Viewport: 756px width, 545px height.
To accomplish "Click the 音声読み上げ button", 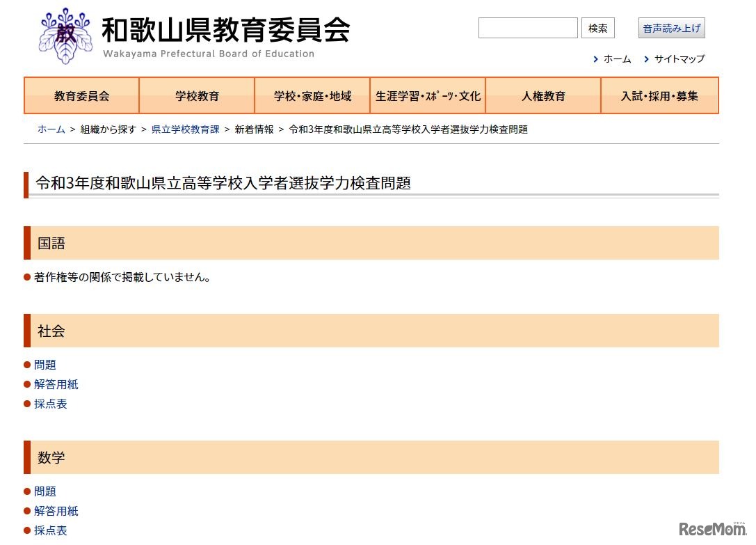I will 672,28.
